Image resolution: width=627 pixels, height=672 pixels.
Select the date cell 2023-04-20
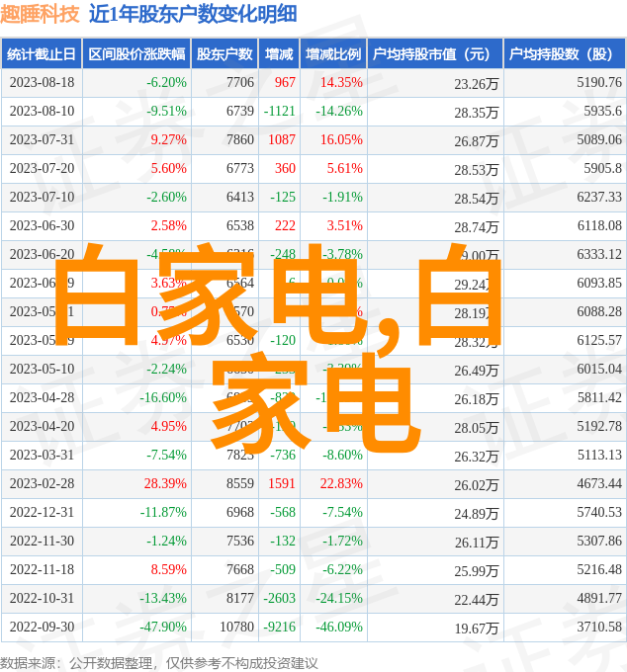[x=42, y=427]
